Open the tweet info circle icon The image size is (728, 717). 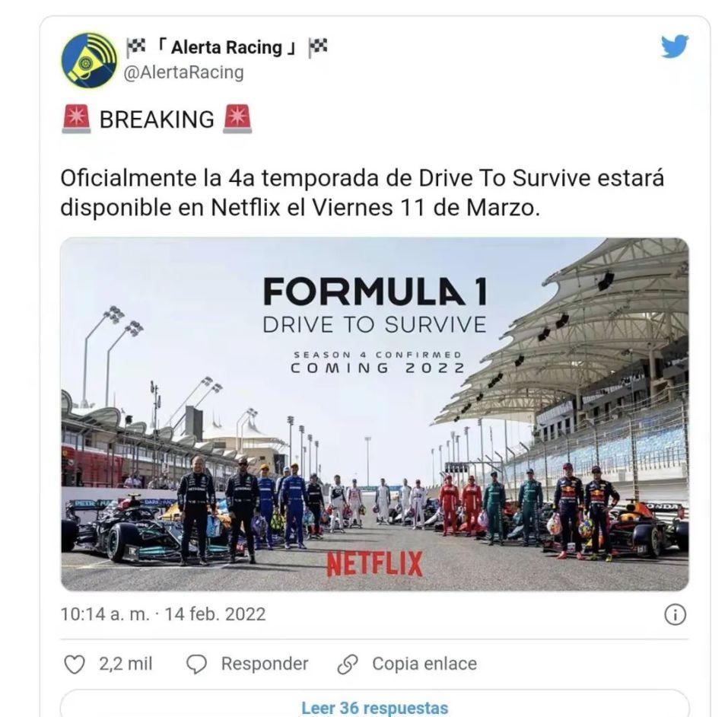tap(675, 615)
